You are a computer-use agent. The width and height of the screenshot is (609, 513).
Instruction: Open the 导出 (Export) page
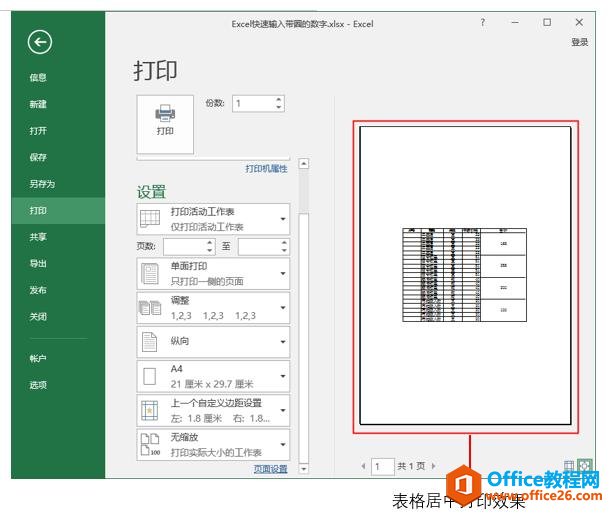pyautogui.click(x=38, y=264)
